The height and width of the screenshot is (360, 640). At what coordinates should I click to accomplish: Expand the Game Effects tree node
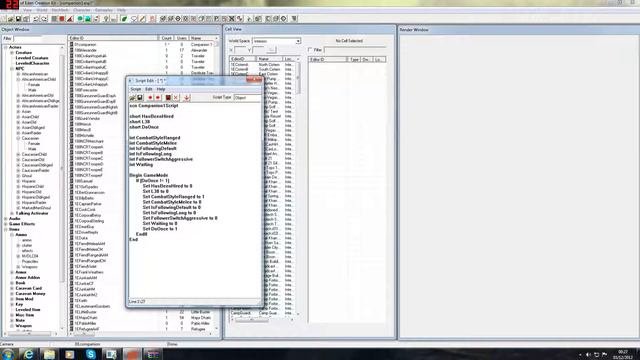pos(6,224)
